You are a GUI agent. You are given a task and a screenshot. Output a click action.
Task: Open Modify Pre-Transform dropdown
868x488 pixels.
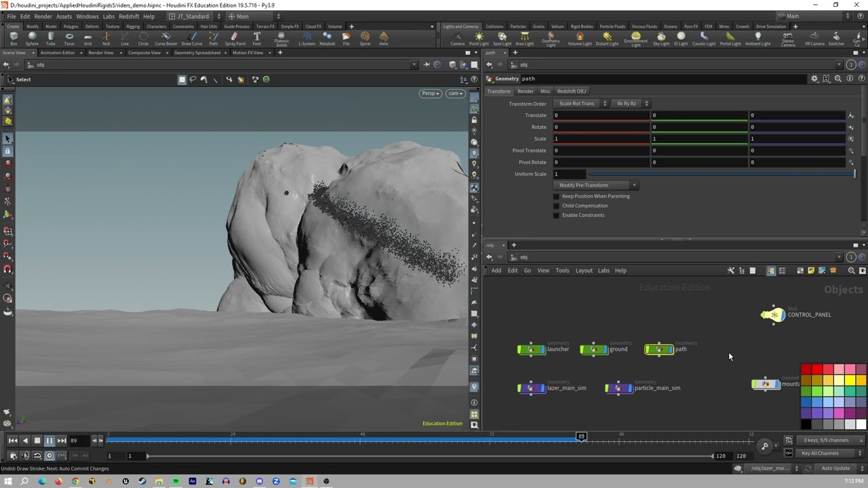click(595, 185)
